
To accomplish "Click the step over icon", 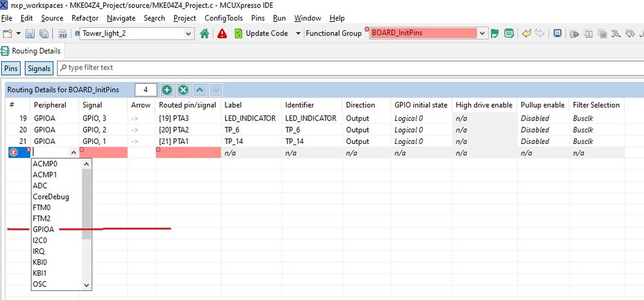I will [630, 34].
